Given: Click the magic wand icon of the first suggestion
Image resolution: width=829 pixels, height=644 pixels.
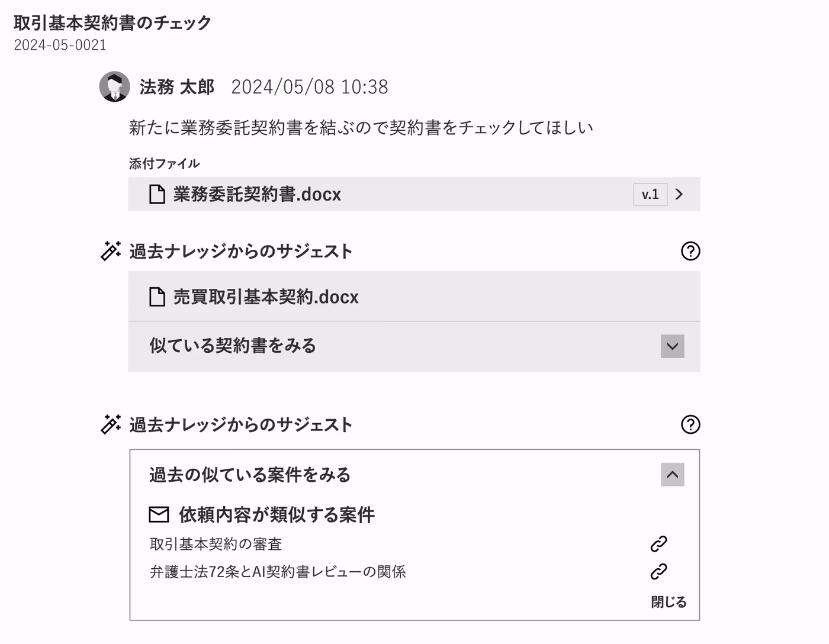Looking at the screenshot, I should pos(111,251).
